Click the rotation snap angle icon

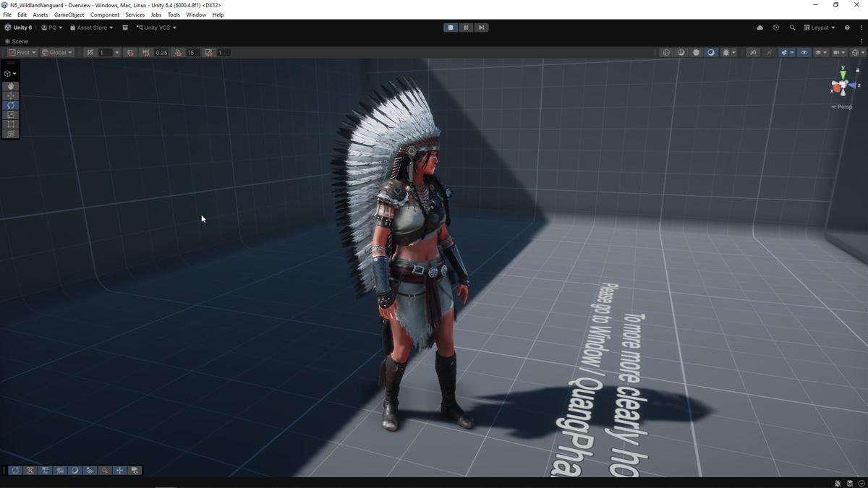pyautogui.click(x=178, y=52)
